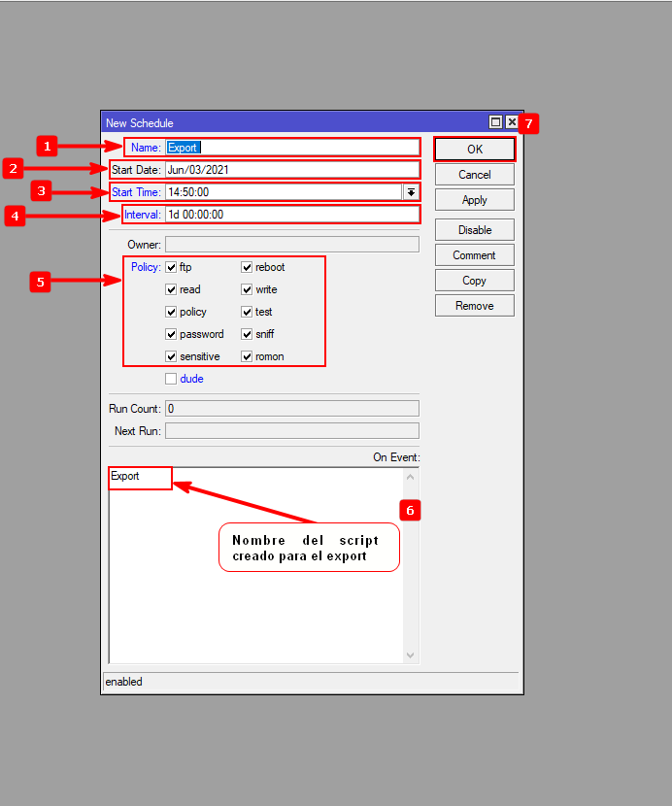The width and height of the screenshot is (672, 806).
Task: Click the Interval input field
Action: 291,215
